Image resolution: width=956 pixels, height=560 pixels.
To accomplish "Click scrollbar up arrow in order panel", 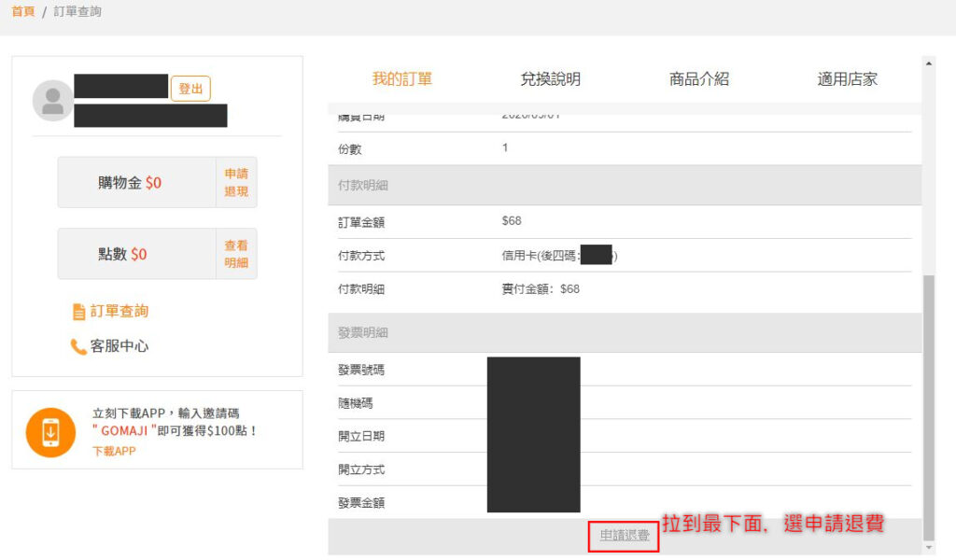I will tap(928, 63).
